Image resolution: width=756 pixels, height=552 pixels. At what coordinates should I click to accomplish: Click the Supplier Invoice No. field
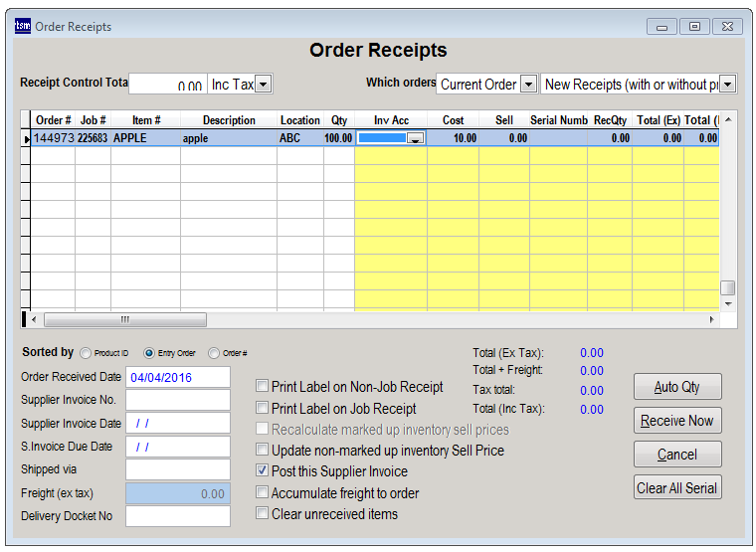point(177,400)
